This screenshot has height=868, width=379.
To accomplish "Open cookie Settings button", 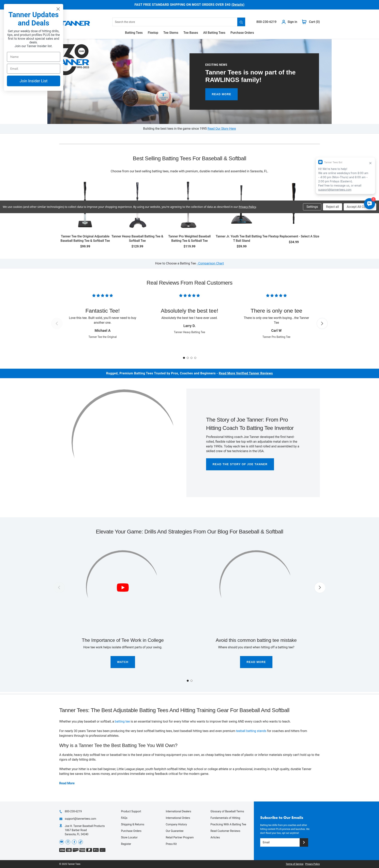I will click(x=312, y=207).
